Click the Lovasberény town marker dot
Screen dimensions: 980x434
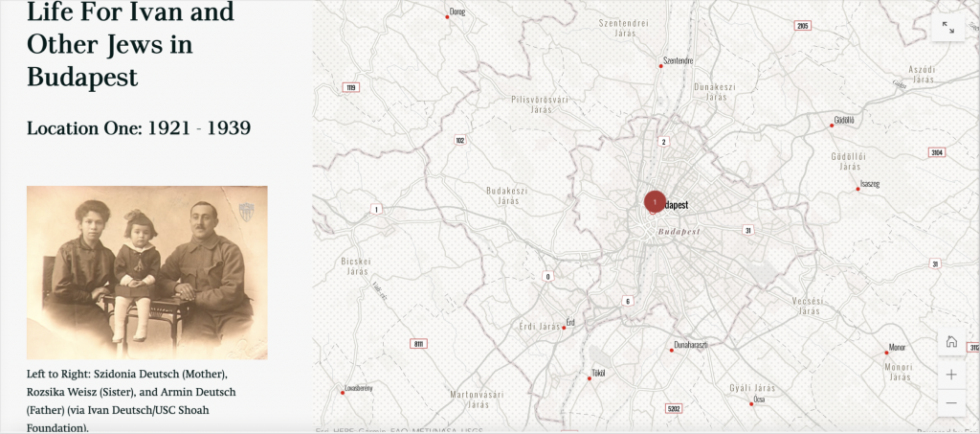(342, 393)
